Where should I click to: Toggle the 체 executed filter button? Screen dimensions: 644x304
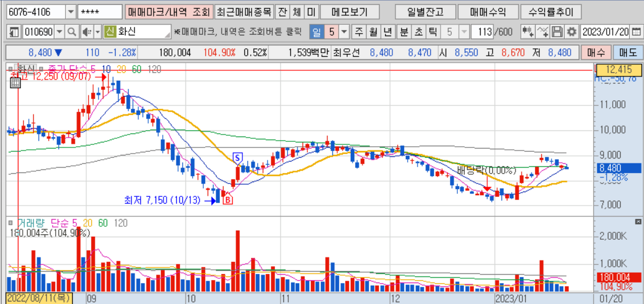pyautogui.click(x=296, y=12)
